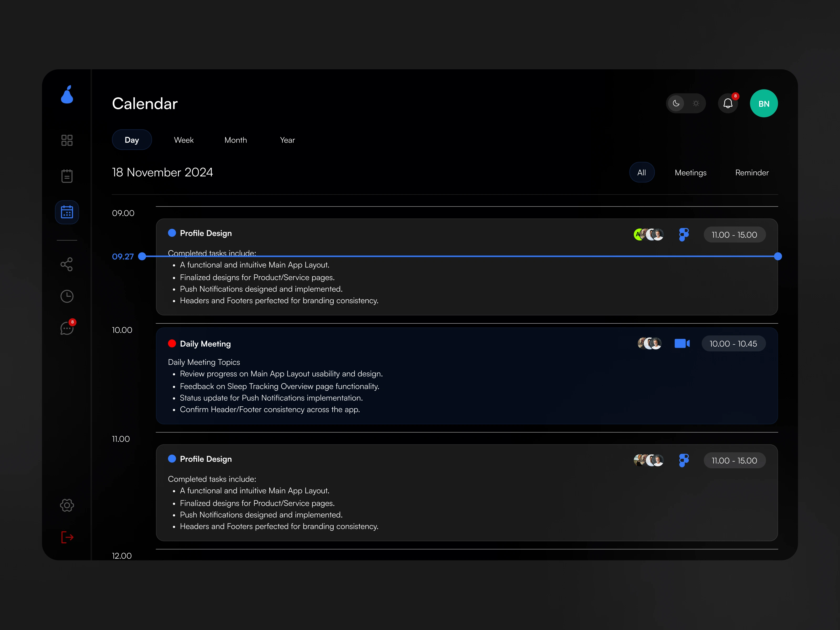Switch to the Week view tab
The image size is (840, 630).
click(x=184, y=140)
